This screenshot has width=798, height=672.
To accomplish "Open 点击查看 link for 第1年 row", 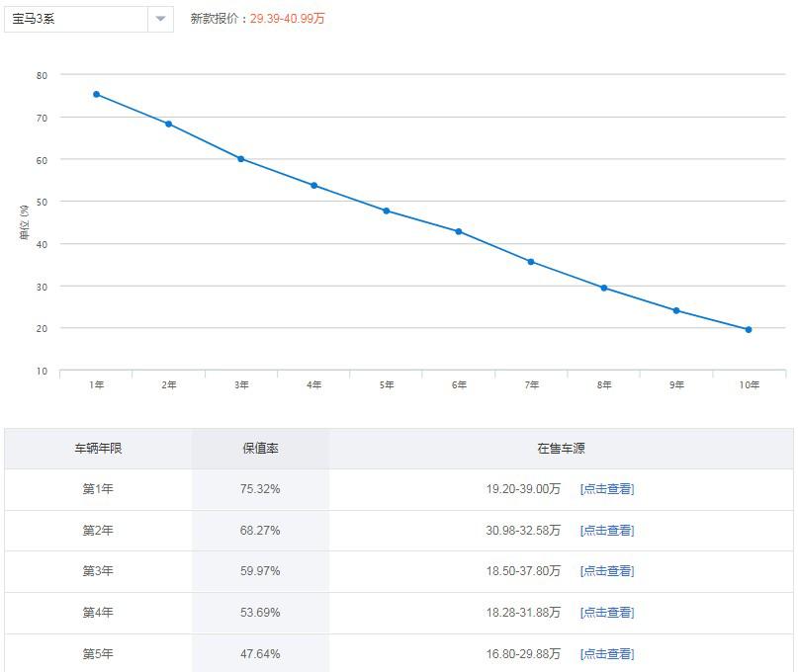I will [x=607, y=489].
